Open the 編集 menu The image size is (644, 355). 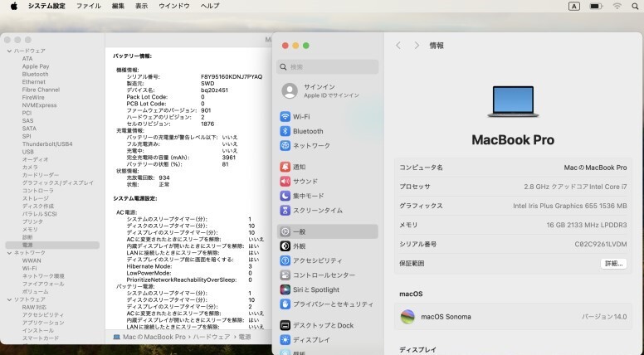click(x=118, y=6)
